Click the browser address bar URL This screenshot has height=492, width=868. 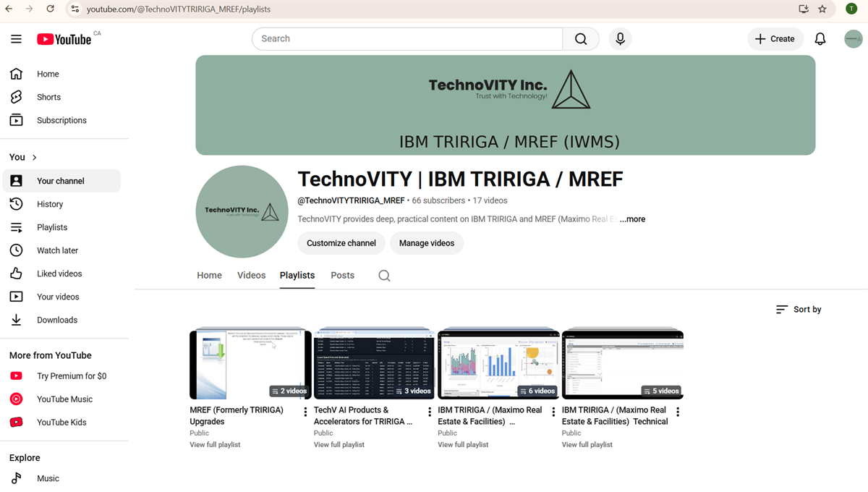click(179, 9)
